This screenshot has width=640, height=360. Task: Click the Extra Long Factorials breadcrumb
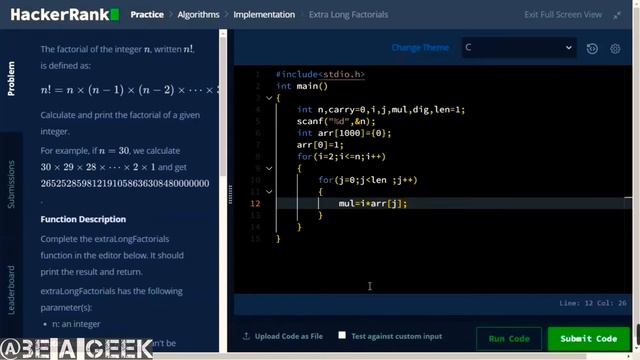(348, 15)
